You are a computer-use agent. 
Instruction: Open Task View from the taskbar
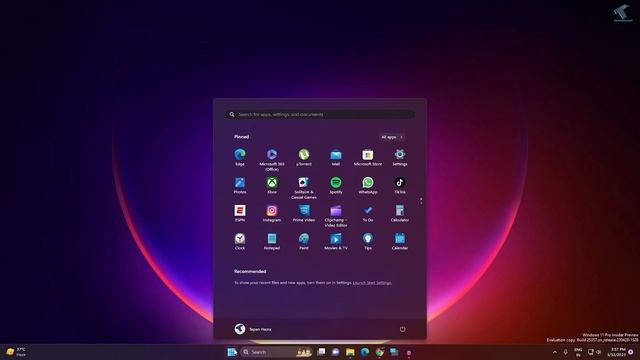point(322,352)
